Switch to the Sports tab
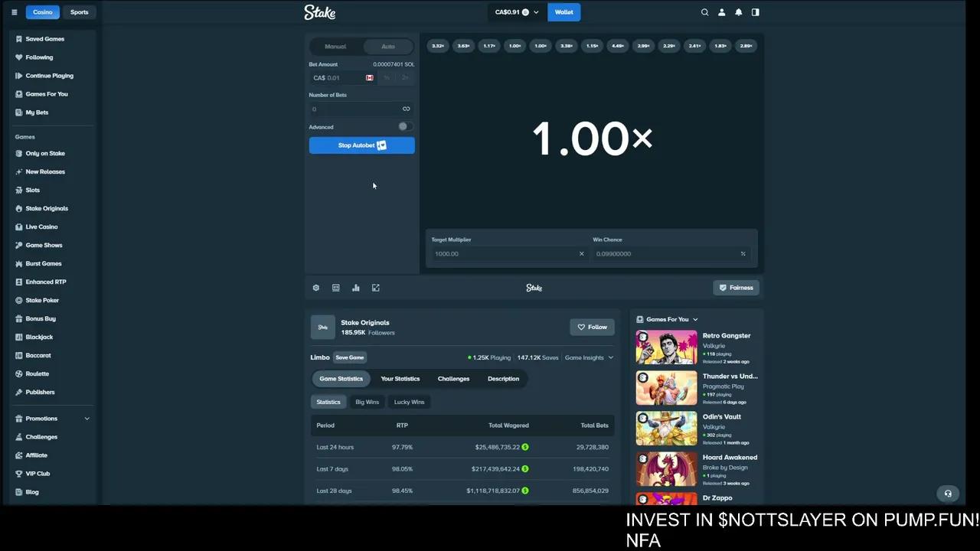The height and width of the screenshot is (551, 980). [80, 12]
